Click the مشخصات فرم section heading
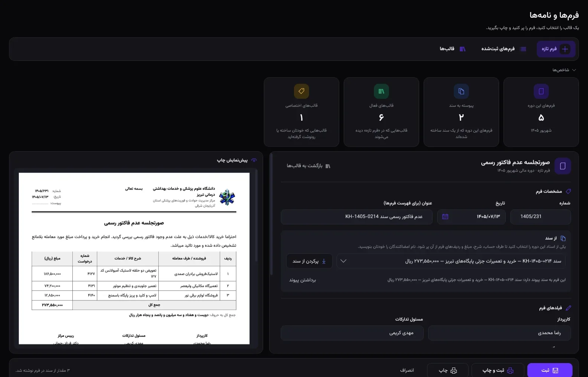The height and width of the screenshot is (377, 588). (x=549, y=192)
